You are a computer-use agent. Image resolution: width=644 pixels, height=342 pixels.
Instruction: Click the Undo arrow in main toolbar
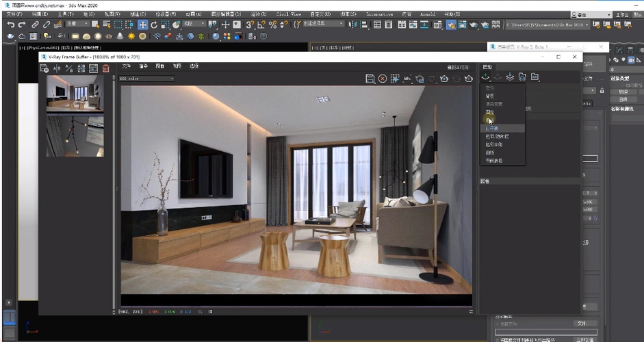11,25
